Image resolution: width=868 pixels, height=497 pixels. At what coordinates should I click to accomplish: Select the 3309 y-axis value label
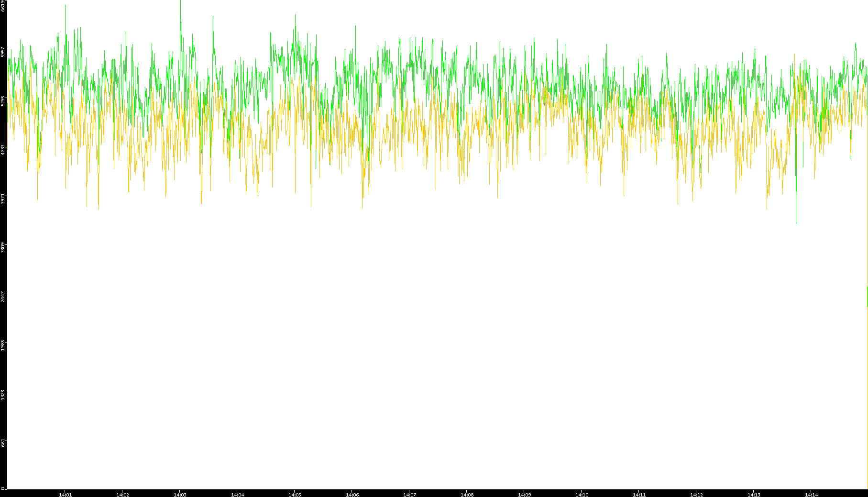pos(3,247)
